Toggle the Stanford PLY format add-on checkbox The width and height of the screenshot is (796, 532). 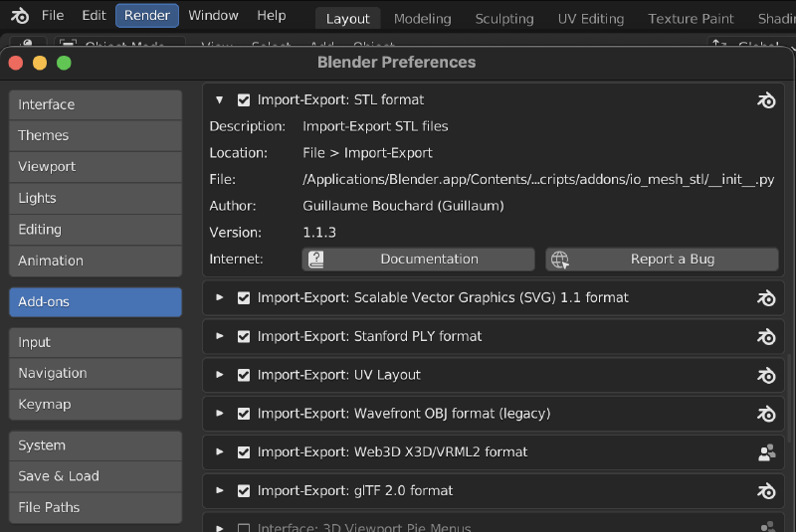point(244,336)
